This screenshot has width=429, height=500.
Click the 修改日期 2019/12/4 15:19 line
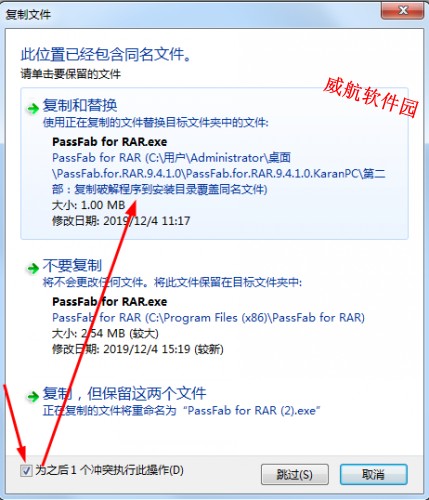(138, 349)
